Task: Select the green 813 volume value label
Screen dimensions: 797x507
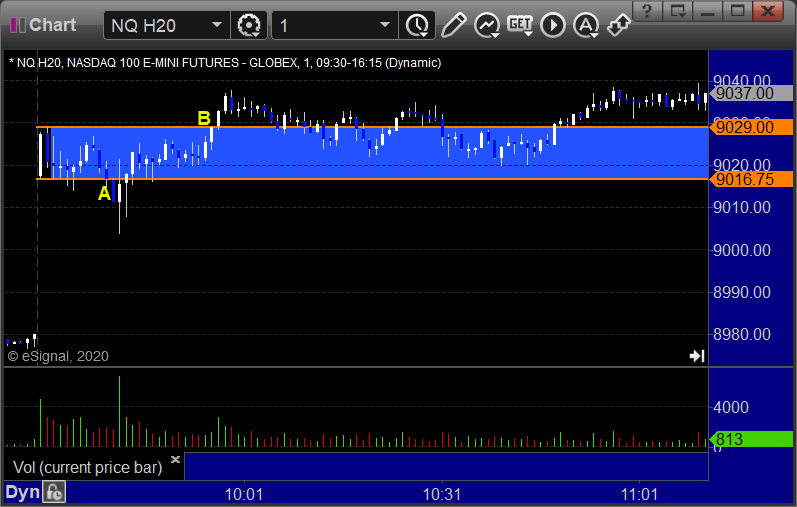Action: [x=751, y=439]
